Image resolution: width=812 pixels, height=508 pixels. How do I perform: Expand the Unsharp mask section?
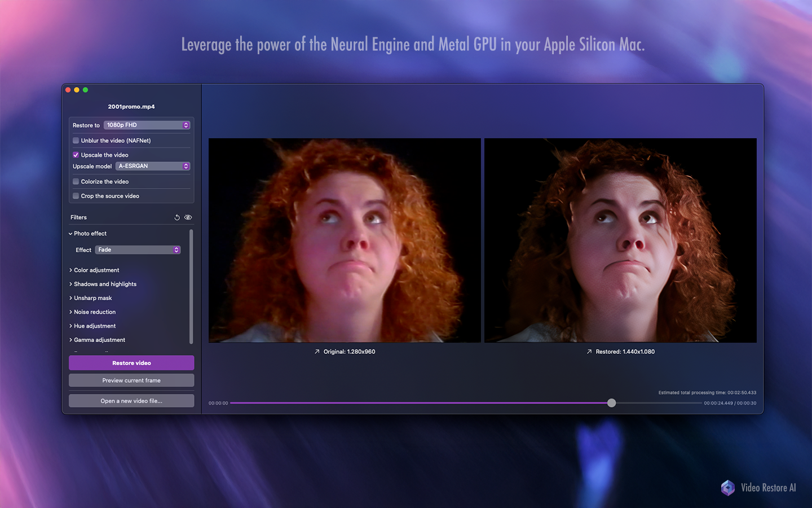pyautogui.click(x=91, y=298)
